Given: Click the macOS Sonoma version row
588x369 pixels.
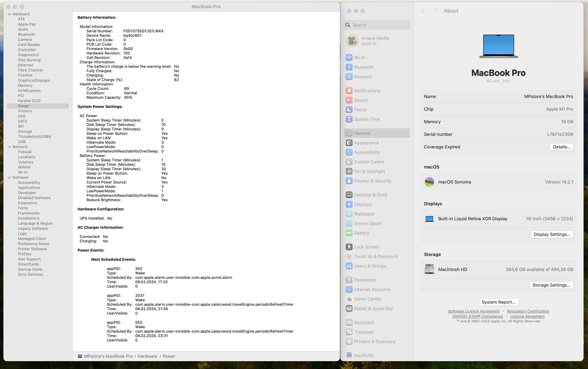Looking at the screenshot, I should (499, 182).
